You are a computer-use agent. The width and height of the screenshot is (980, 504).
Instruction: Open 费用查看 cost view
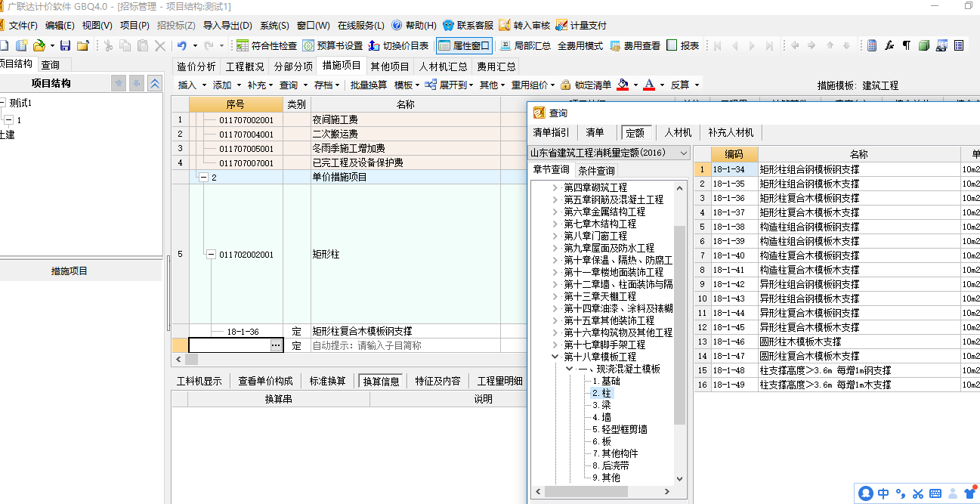point(635,45)
